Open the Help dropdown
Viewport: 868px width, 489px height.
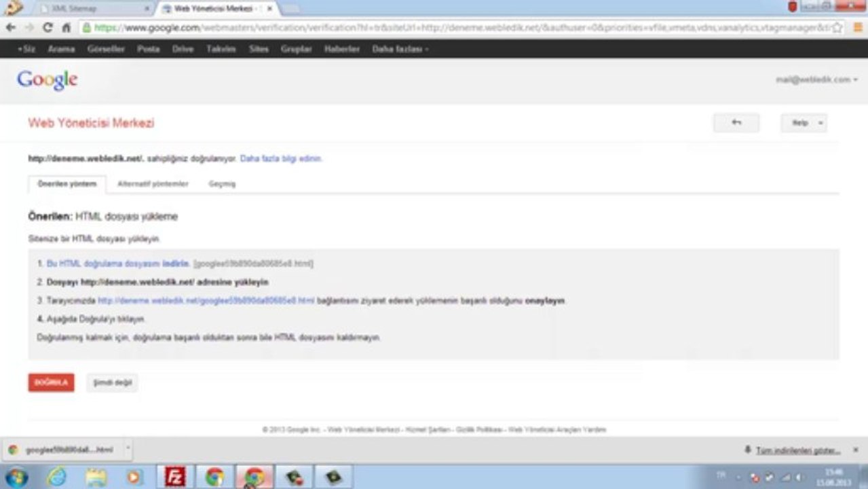pyautogui.click(x=804, y=123)
